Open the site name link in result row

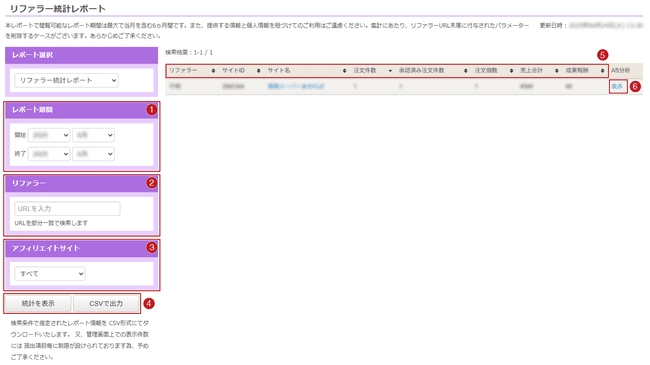pos(296,86)
